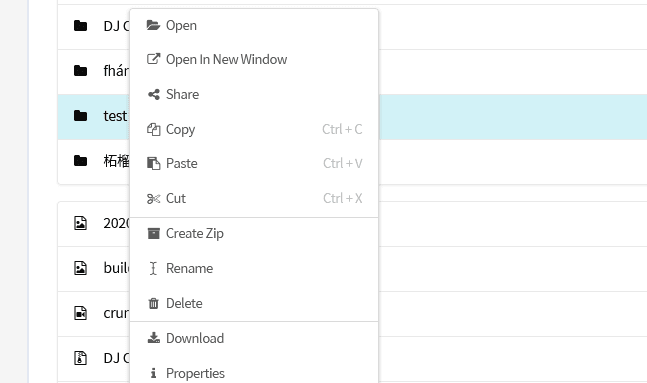647x383 pixels.
Task: Click the DJ folder icon at top
Action: [x=80, y=26]
